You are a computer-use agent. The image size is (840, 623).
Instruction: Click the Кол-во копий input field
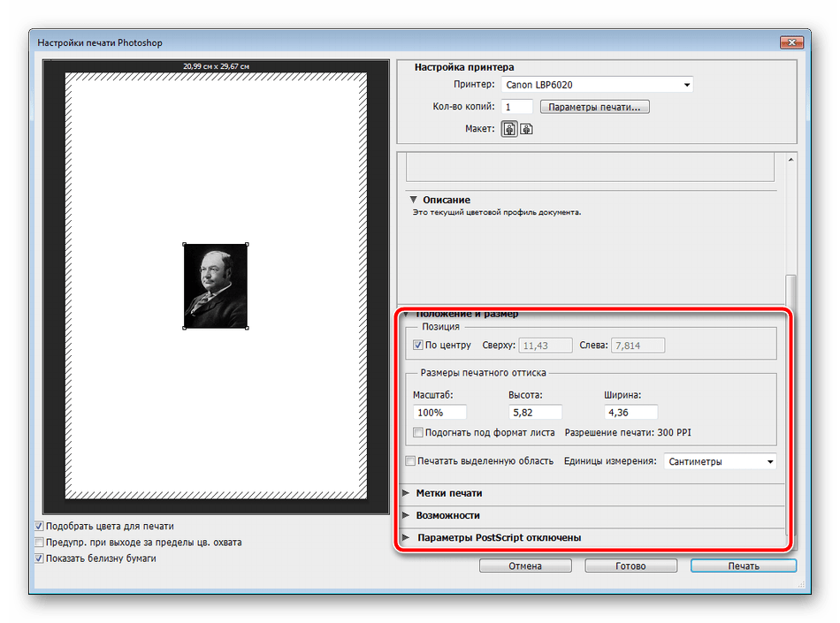pos(517,107)
